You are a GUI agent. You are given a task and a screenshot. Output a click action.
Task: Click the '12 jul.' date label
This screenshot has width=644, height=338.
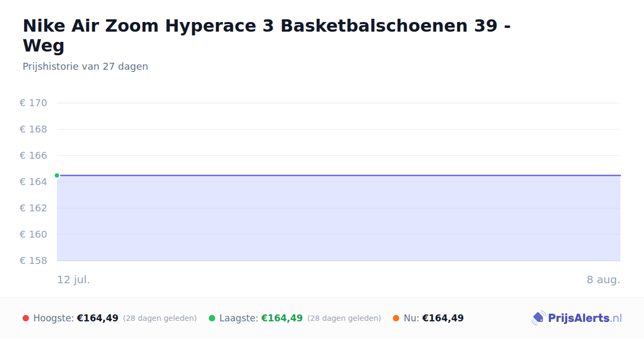[x=74, y=280]
